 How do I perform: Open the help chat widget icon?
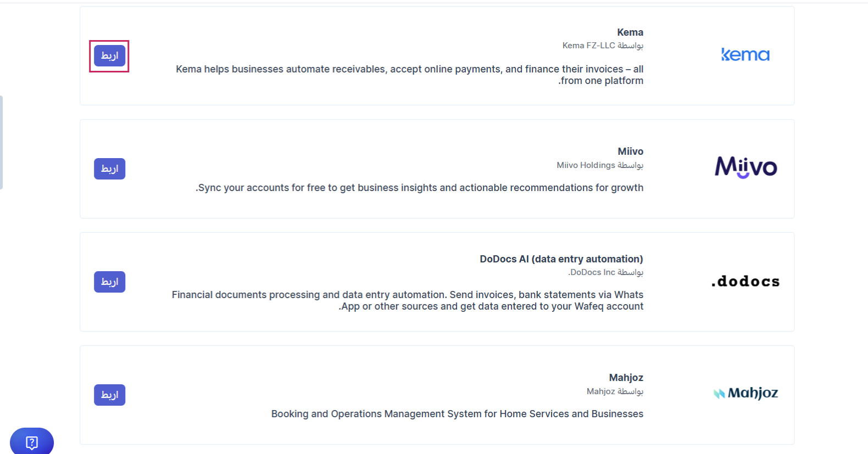32,442
